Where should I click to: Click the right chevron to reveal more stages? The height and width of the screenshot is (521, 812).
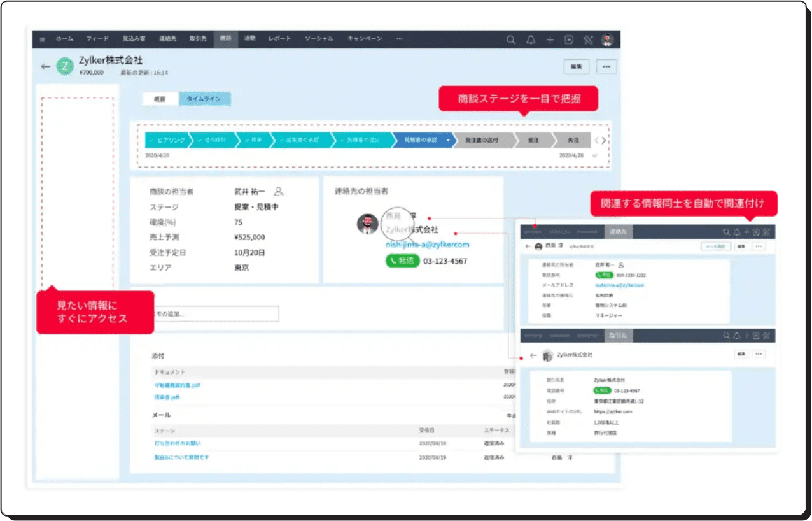[x=605, y=140]
